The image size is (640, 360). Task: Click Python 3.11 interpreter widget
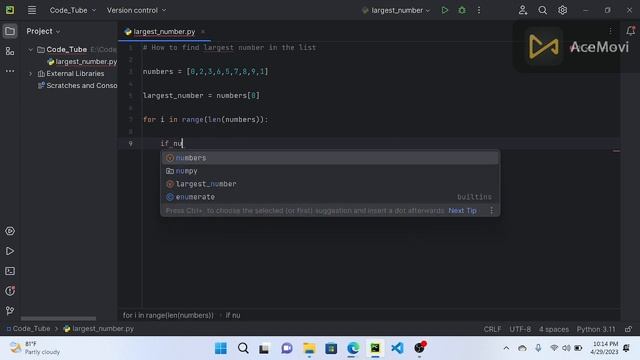[x=596, y=329]
